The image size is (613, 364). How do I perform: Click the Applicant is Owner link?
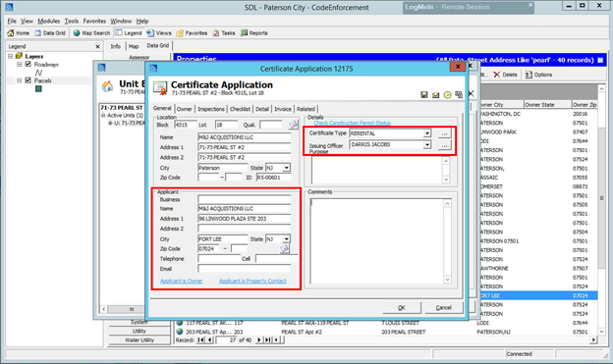182,281
